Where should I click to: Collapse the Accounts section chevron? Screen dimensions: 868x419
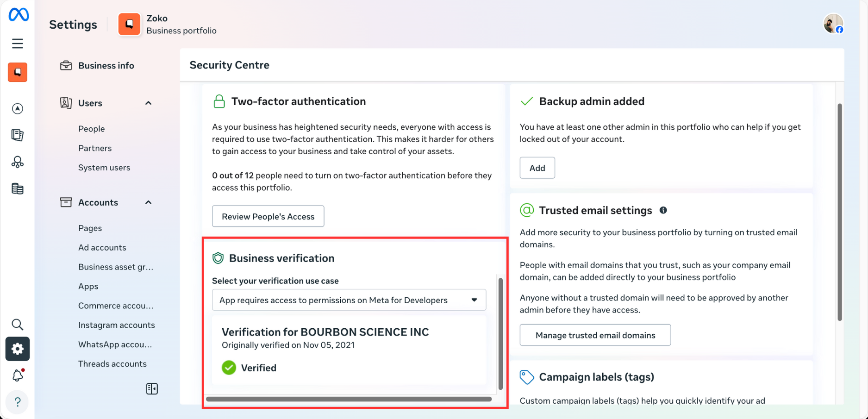[148, 202]
